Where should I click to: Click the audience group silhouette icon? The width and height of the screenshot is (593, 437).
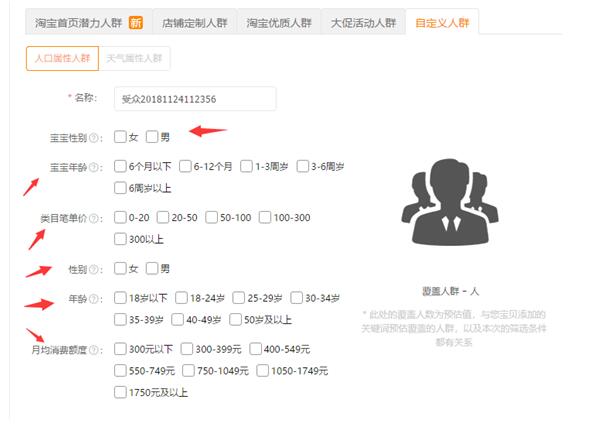[x=450, y=202]
